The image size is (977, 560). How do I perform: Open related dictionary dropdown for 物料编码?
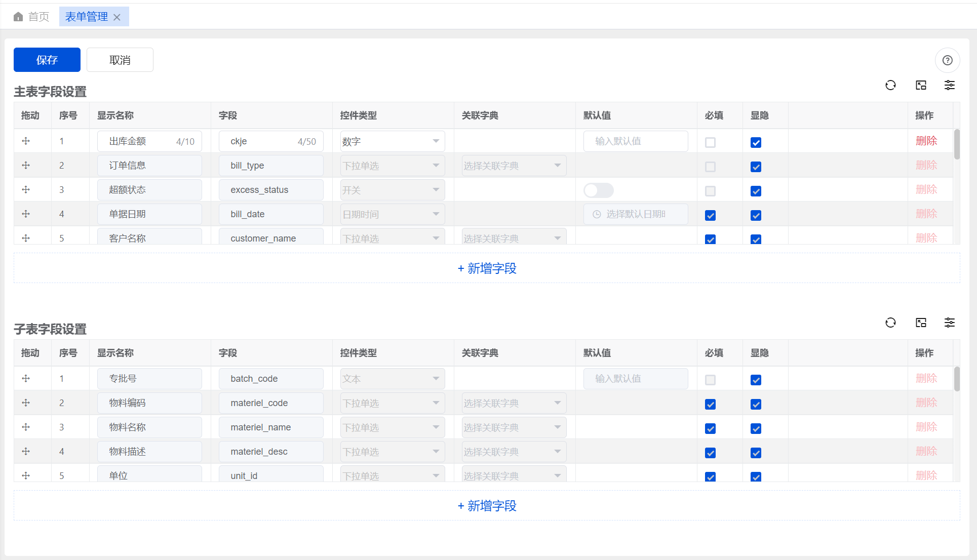[x=514, y=403]
